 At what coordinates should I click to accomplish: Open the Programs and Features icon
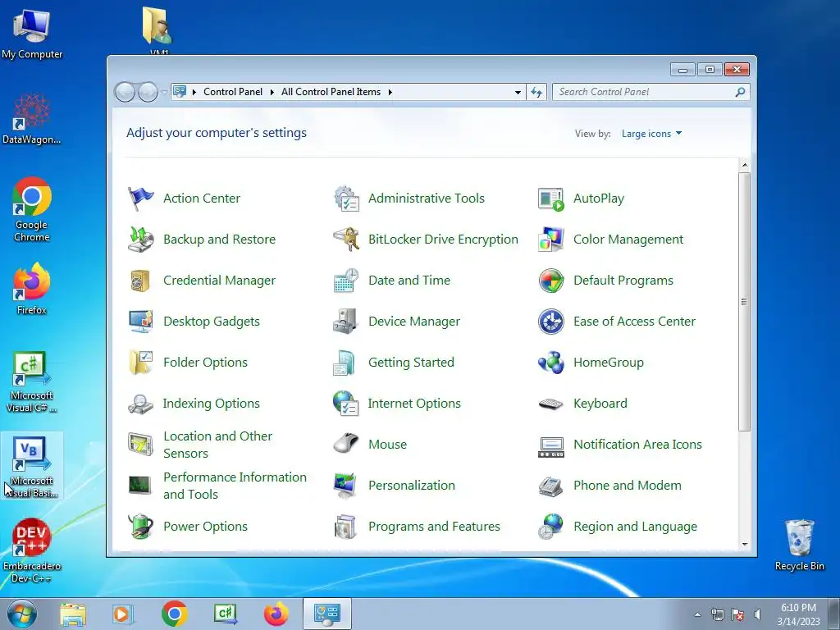(346, 527)
